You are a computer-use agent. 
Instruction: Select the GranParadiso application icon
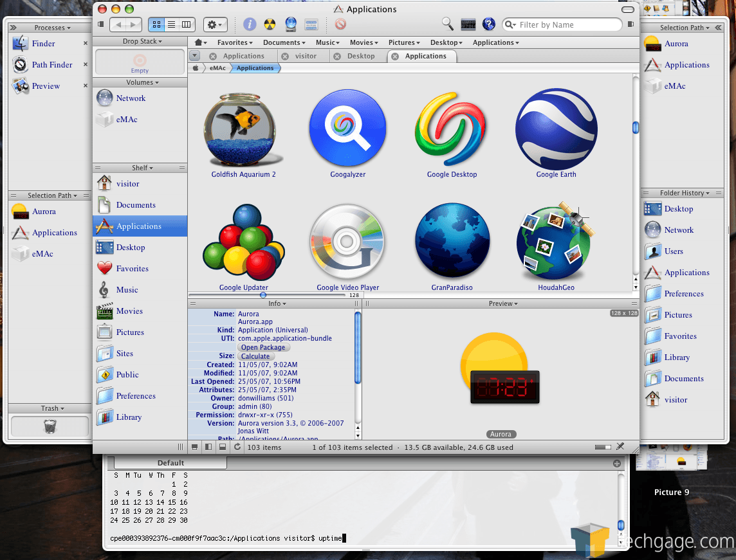452,241
